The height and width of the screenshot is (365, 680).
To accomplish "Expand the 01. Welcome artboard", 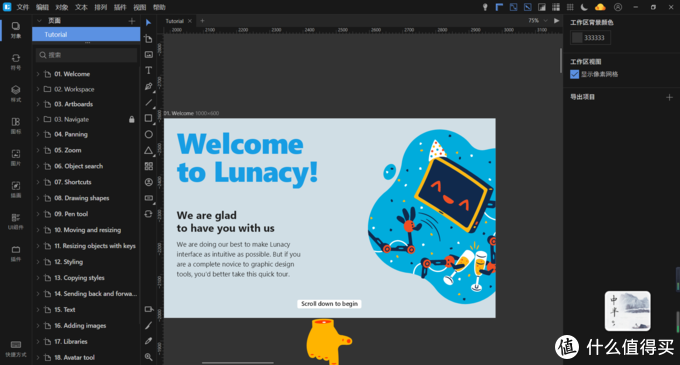I will [38, 74].
